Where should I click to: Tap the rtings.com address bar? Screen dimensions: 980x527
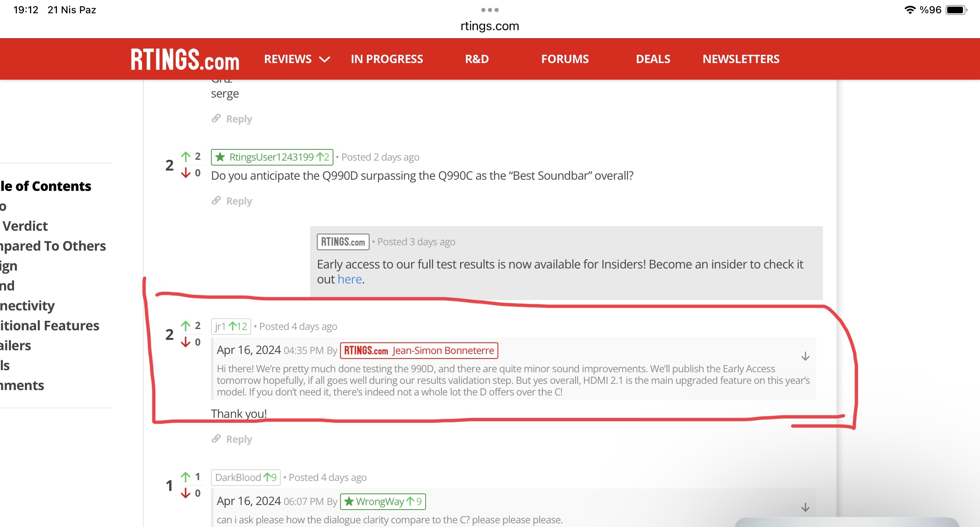490,26
